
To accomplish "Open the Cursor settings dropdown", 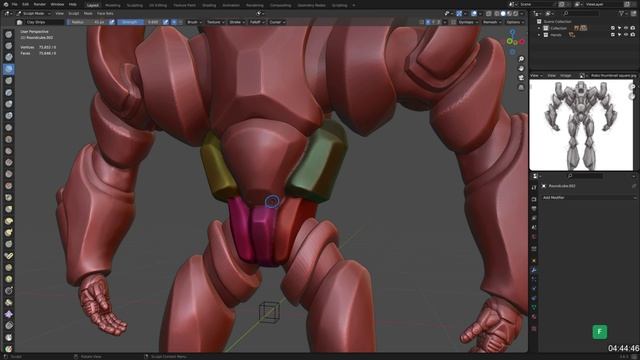I will point(277,22).
